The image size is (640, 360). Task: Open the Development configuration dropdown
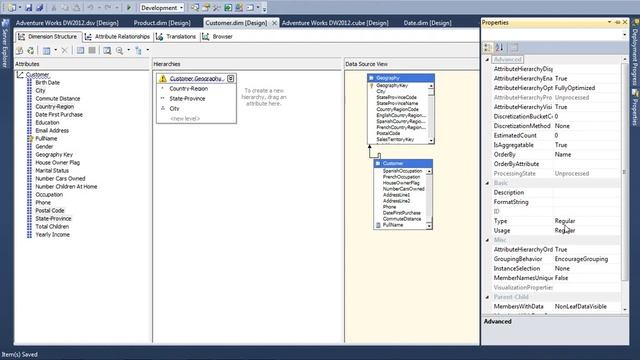[x=162, y=8]
